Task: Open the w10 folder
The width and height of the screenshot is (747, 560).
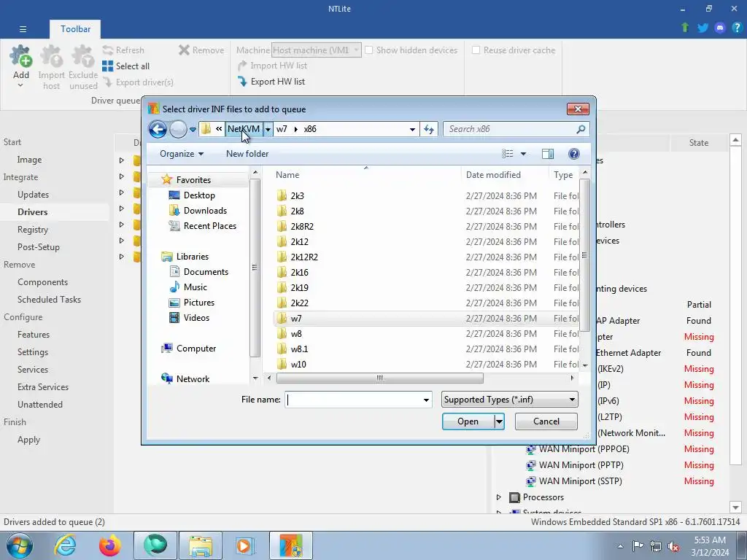Action: coord(298,365)
